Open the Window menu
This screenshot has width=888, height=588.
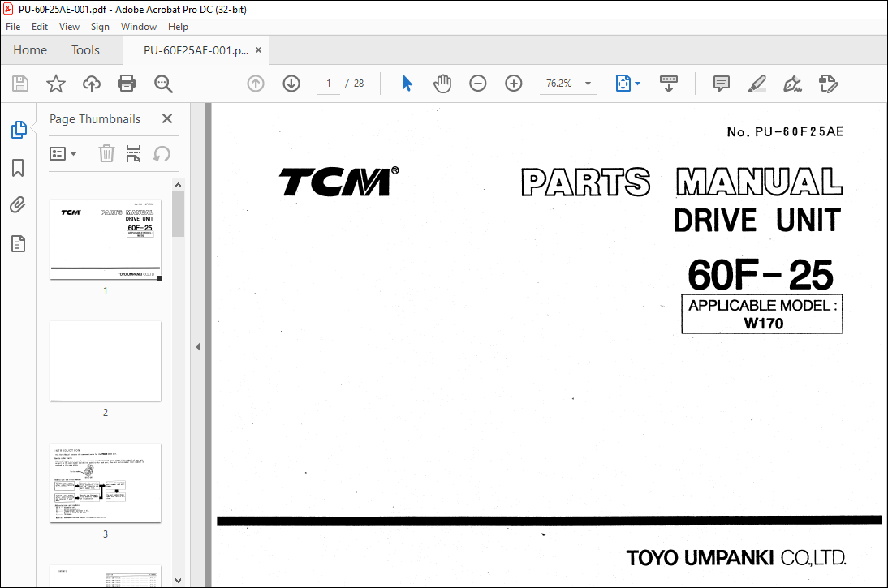click(x=139, y=27)
